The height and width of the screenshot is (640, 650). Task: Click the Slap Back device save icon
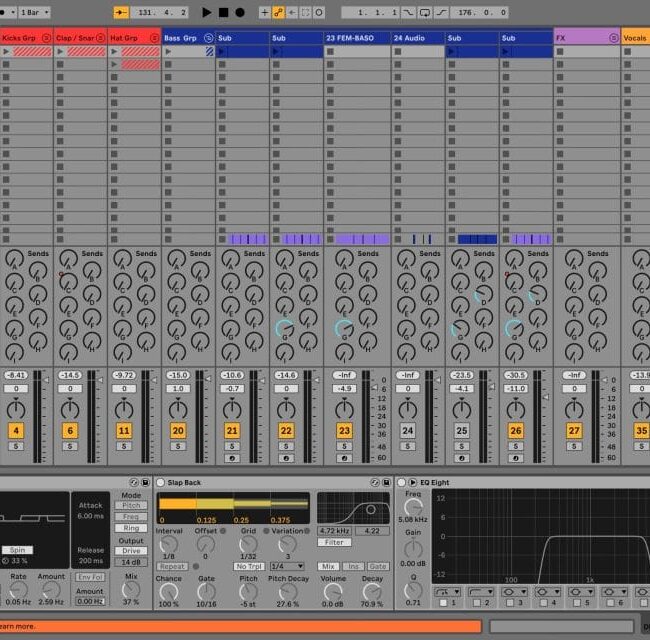coord(385,483)
